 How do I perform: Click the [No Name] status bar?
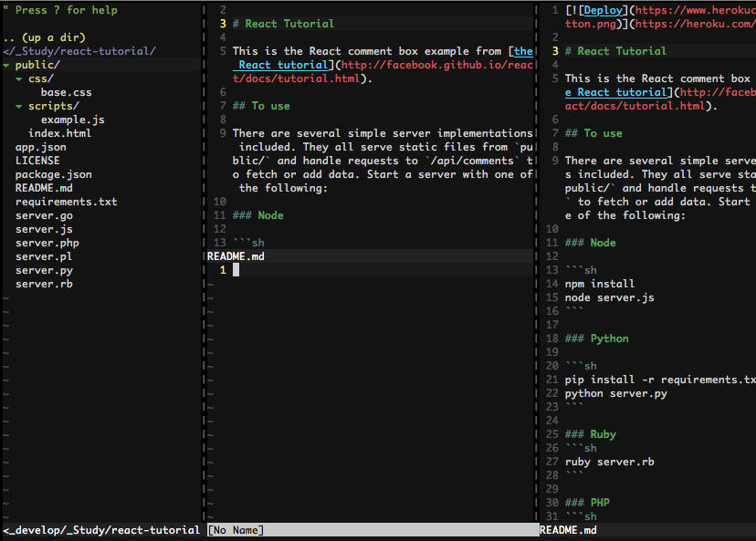coord(236,530)
